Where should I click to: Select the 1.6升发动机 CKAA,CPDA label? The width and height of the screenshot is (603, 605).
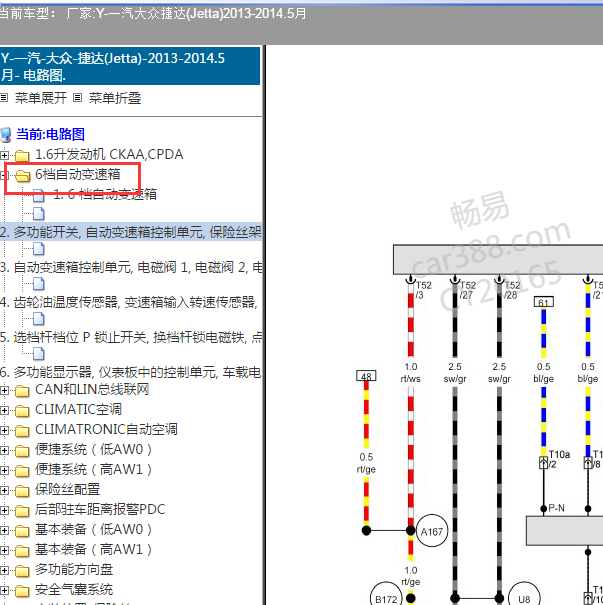click(109, 154)
